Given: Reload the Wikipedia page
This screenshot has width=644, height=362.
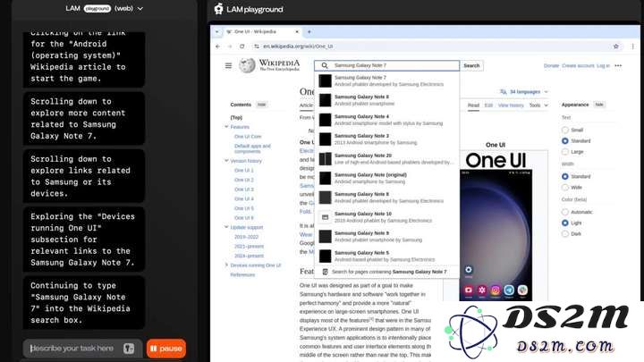Looking at the screenshot, I should [241, 46].
